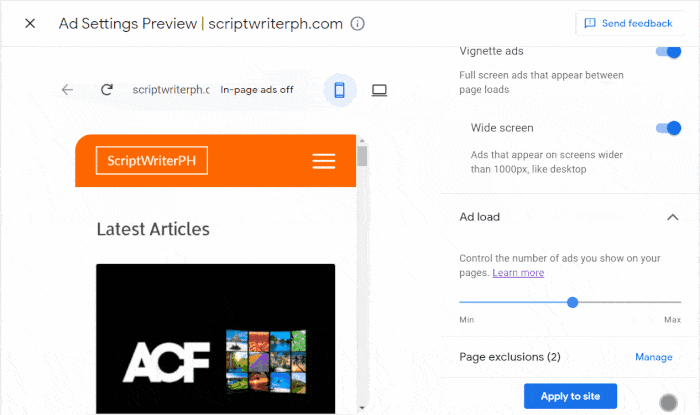Click the info icon beside scriptwriterph.com
Image resolution: width=700 pixels, height=415 pixels.
358,23
